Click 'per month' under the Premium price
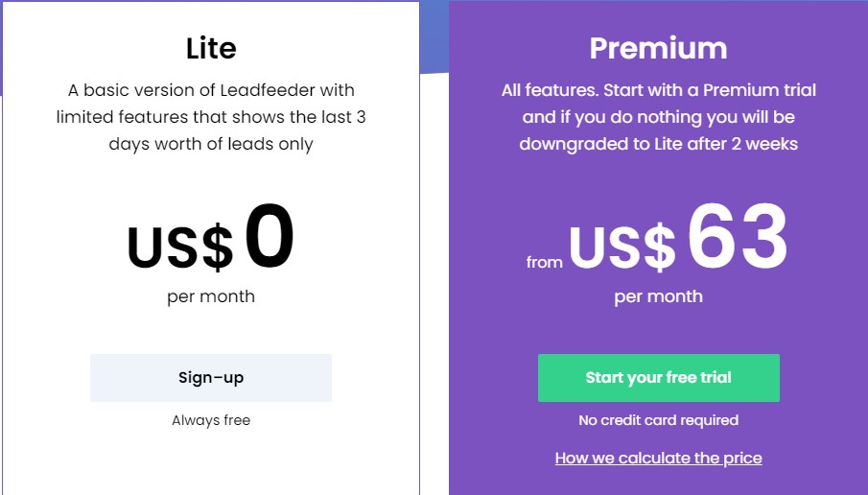 click(659, 296)
